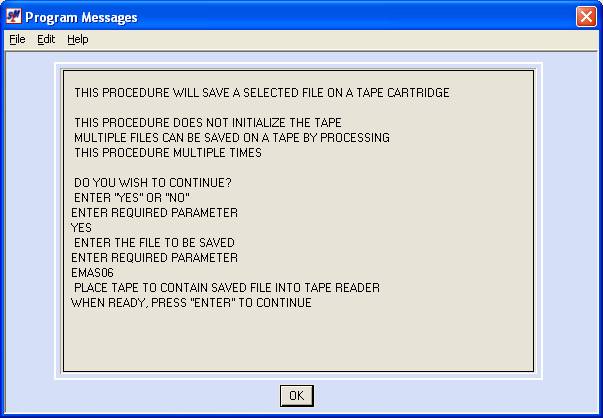Click the MULTIPLE FILES CAN BE SAVED line

[x=232, y=138]
